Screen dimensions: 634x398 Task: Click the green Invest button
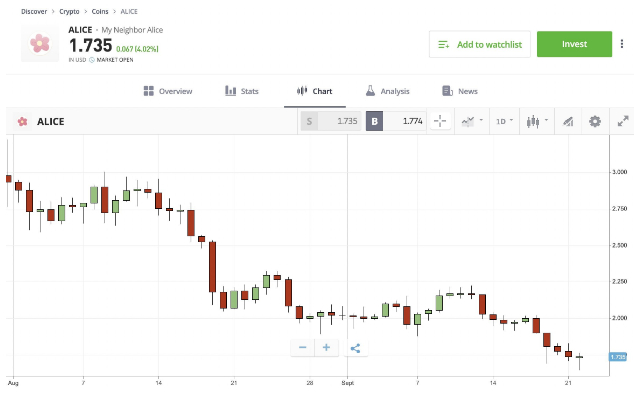(574, 44)
